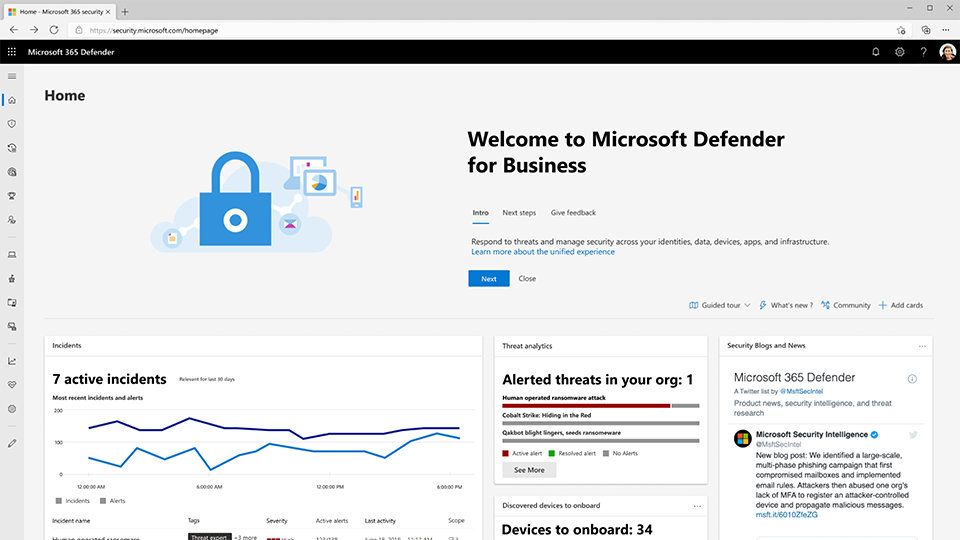Click the blue Next button
The height and width of the screenshot is (540, 960).
(489, 279)
